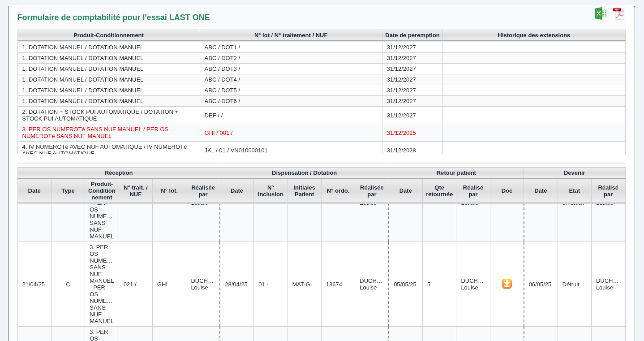Select the Produit-Conditionnement column header
The width and height of the screenshot is (644, 341).
click(108, 35)
